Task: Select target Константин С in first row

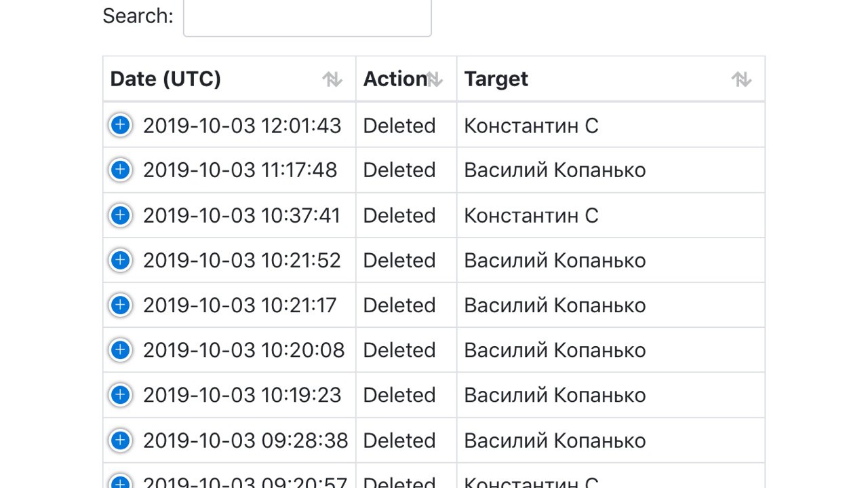Action: pos(531,126)
